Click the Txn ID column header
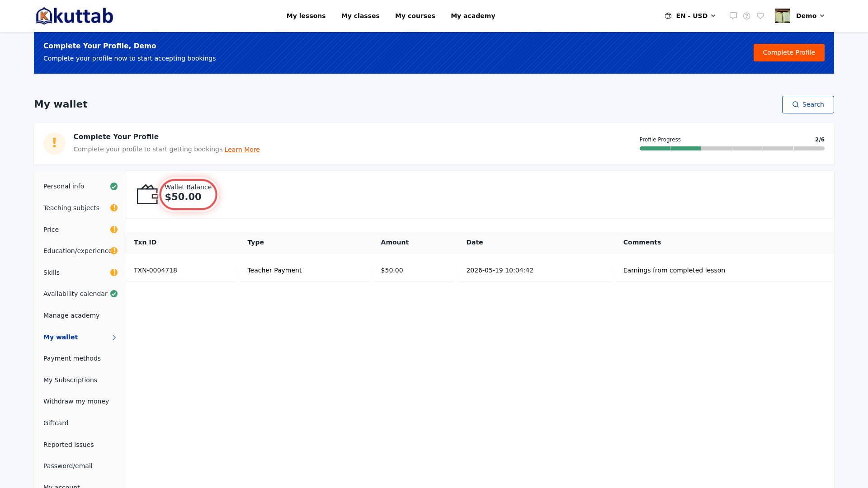 (145, 242)
